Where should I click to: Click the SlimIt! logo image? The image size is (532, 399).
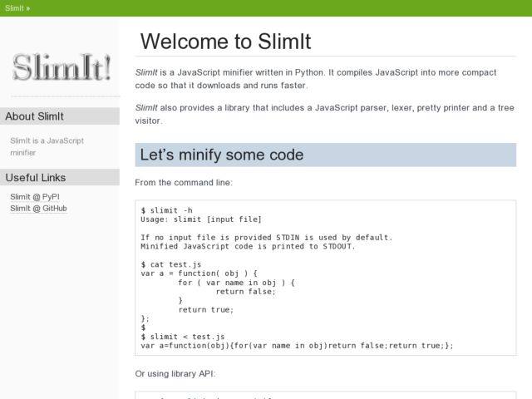tap(60, 66)
